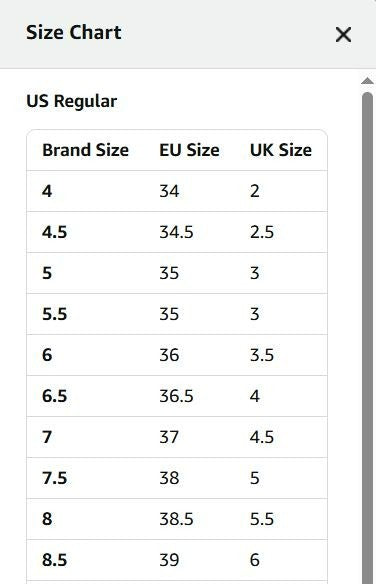Click UK size 4.5 in brand 7 row
This screenshot has width=376, height=584.
pyautogui.click(x=262, y=437)
